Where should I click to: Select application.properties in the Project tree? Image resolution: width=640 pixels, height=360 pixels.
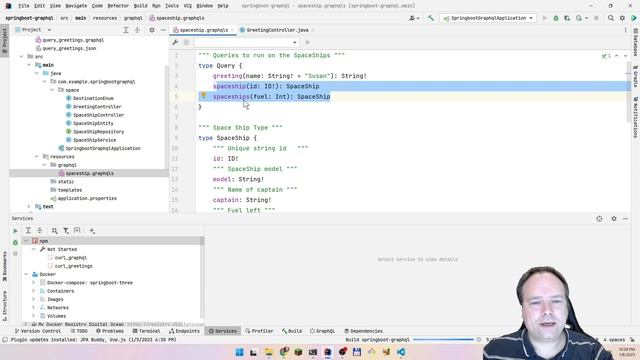tap(87, 198)
